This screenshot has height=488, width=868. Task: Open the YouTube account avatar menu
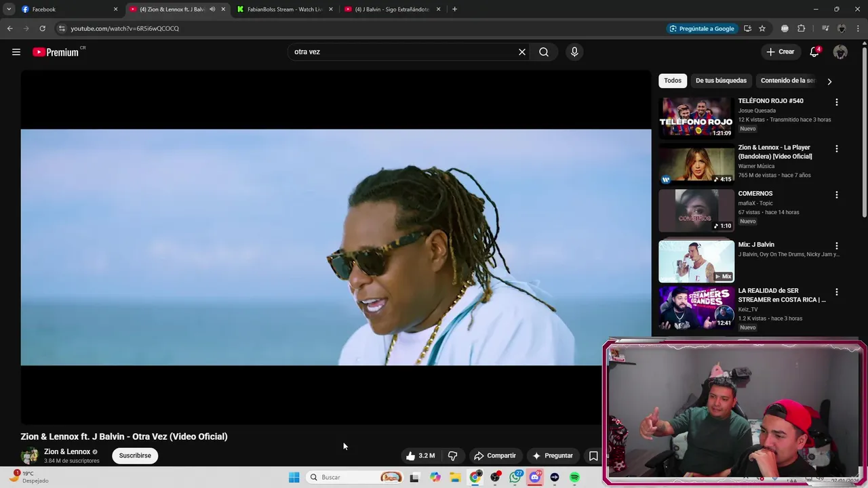click(840, 52)
